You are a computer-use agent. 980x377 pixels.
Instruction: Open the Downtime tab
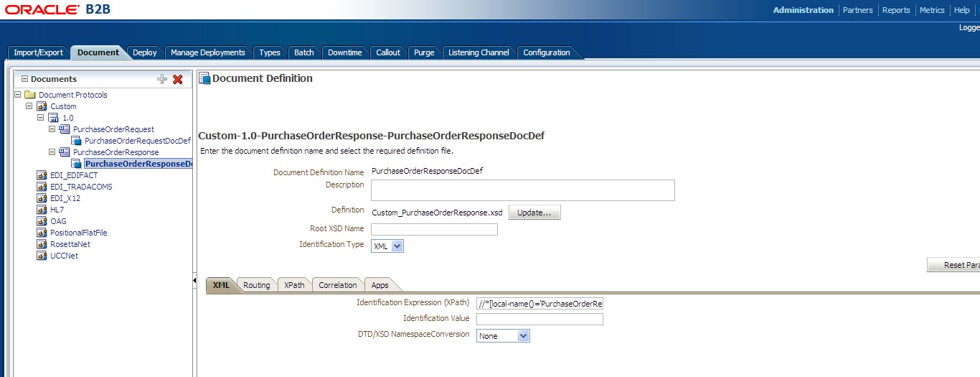[x=345, y=52]
